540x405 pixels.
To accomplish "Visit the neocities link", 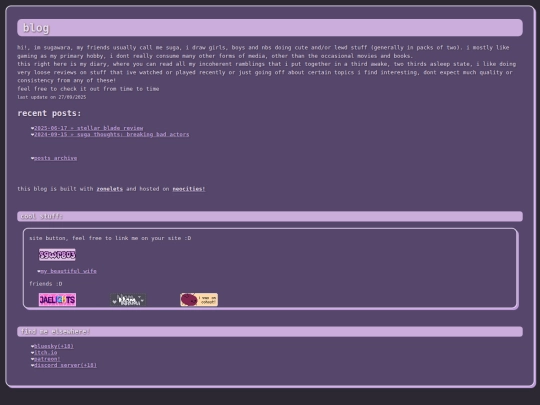I will [189, 189].
